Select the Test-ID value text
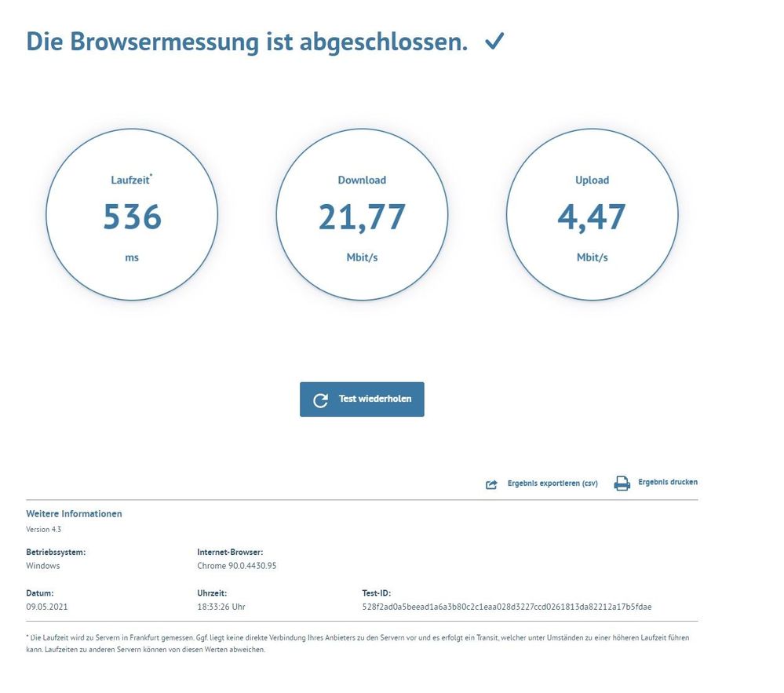Viewport: 784px width, 693px height. pos(507,606)
